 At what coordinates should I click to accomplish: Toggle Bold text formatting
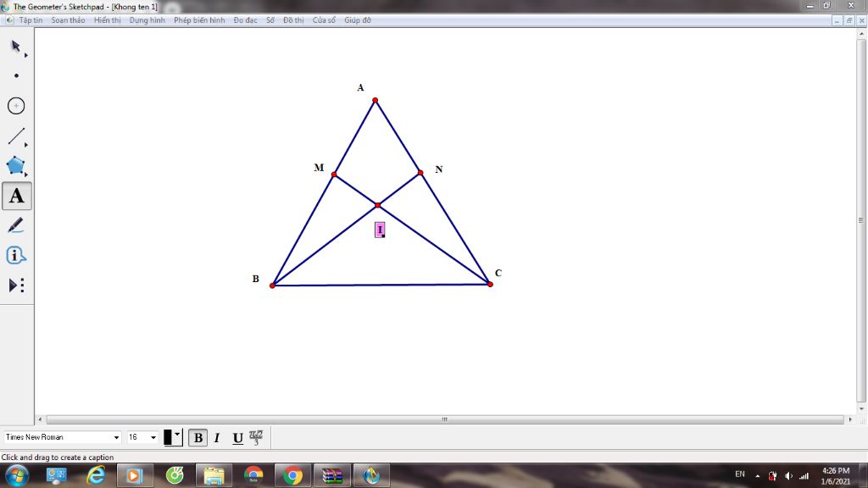(x=198, y=438)
